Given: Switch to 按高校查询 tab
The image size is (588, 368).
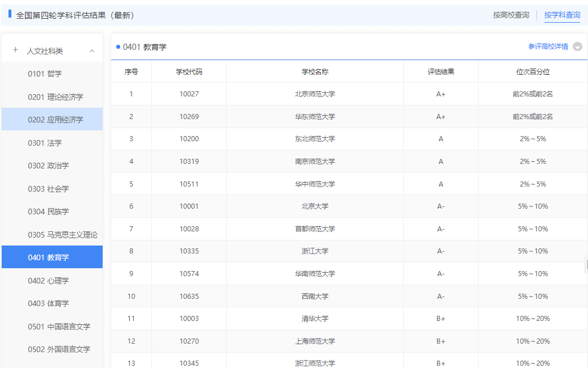Looking at the screenshot, I should click(511, 15).
